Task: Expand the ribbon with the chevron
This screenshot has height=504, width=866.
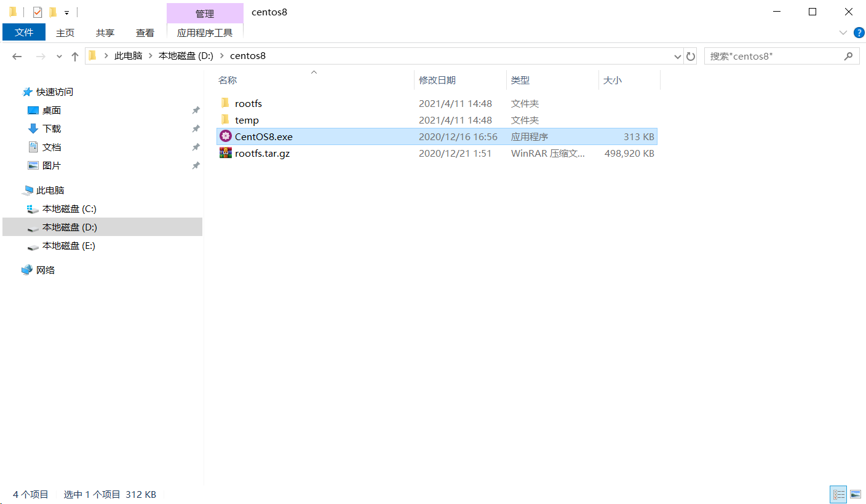Action: pyautogui.click(x=843, y=33)
